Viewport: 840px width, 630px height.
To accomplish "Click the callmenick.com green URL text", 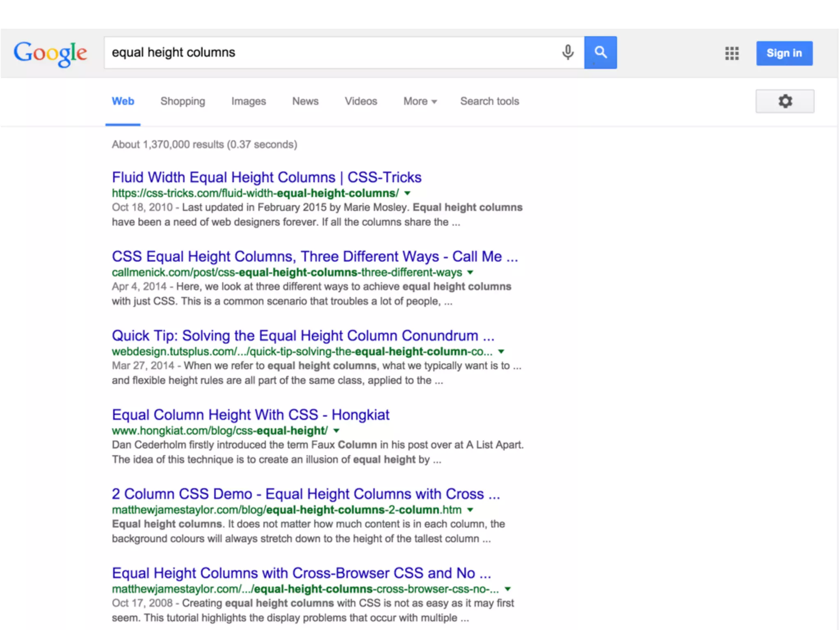I will tap(287, 272).
